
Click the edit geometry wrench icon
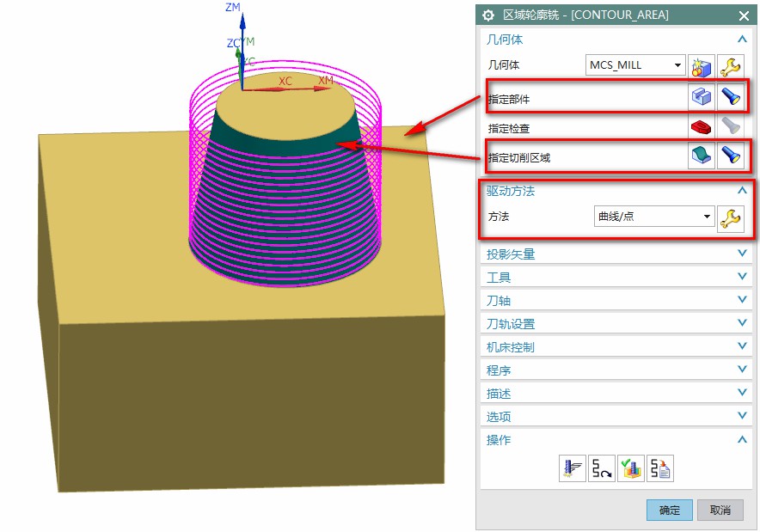[x=730, y=66]
